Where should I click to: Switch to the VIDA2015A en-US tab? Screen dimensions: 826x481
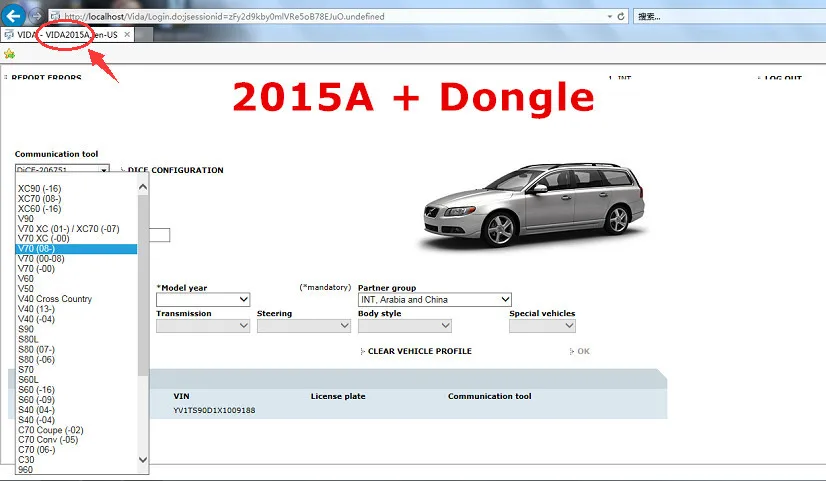coord(67,35)
